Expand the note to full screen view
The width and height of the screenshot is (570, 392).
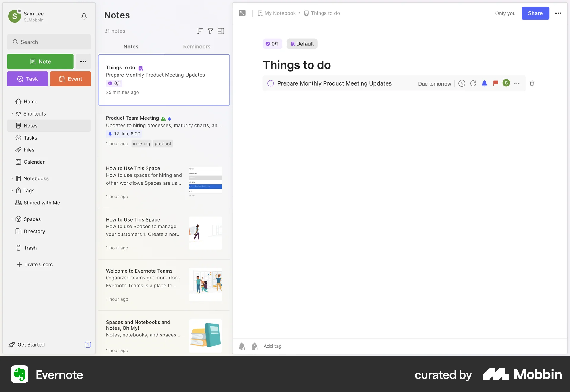[242, 13]
